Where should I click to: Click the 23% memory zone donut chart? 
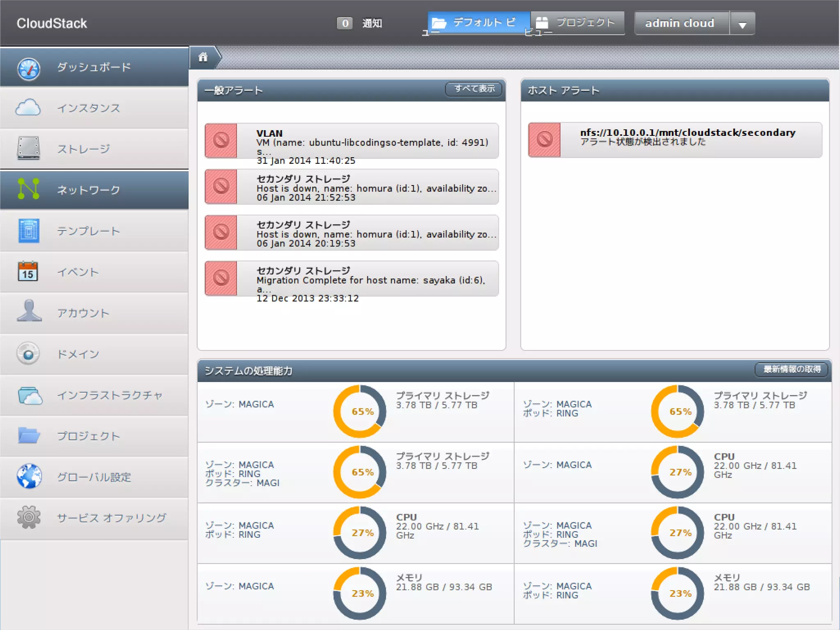[x=360, y=593]
